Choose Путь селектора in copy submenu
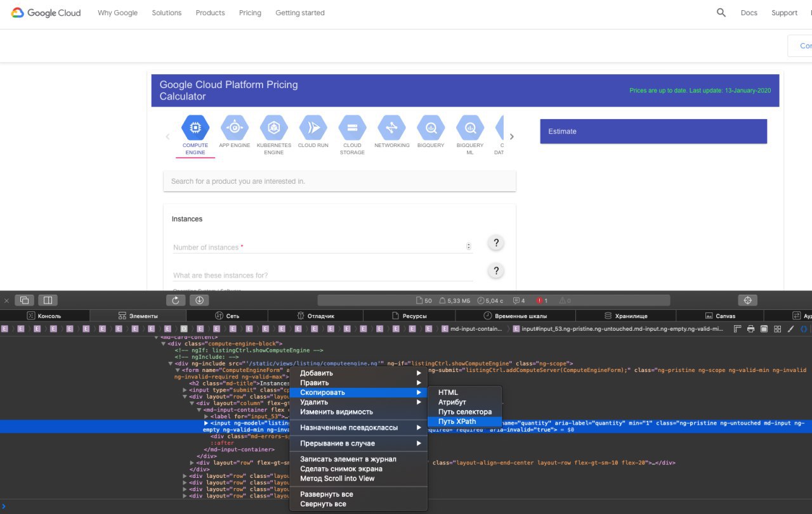This screenshot has height=514, width=812. [464, 412]
